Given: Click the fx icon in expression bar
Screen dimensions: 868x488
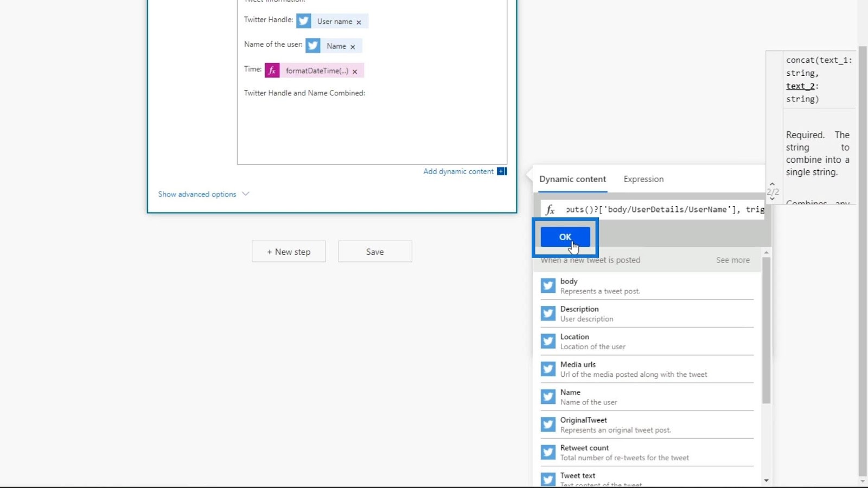Looking at the screenshot, I should (x=550, y=210).
